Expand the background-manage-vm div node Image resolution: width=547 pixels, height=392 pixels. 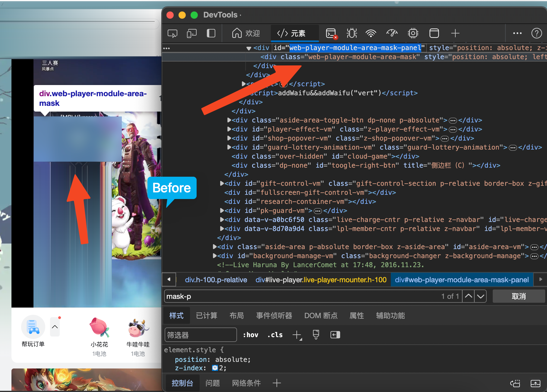tap(215, 256)
